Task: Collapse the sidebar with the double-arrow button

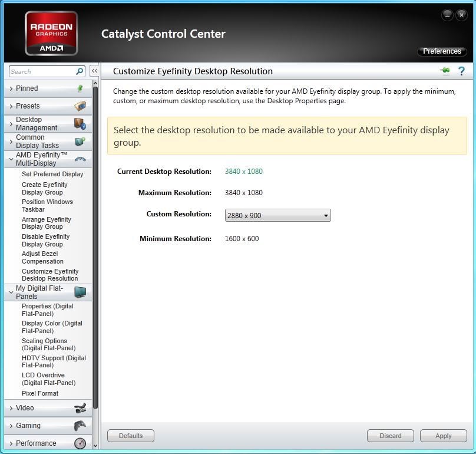Action: [95, 71]
